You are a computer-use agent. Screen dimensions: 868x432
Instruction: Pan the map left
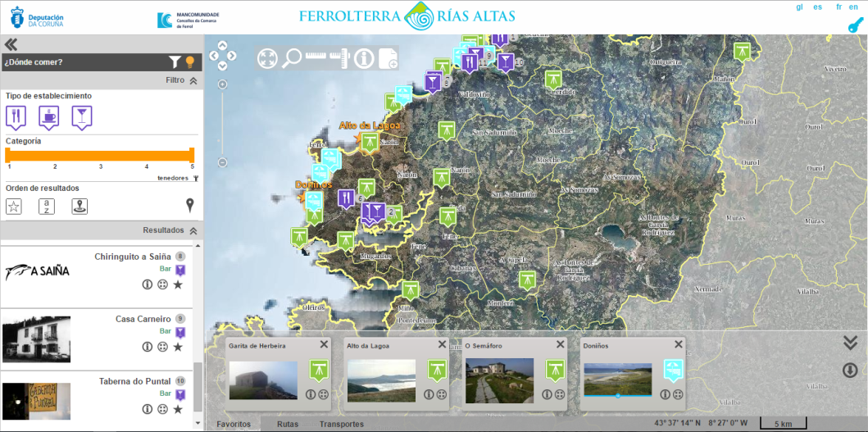click(x=213, y=56)
